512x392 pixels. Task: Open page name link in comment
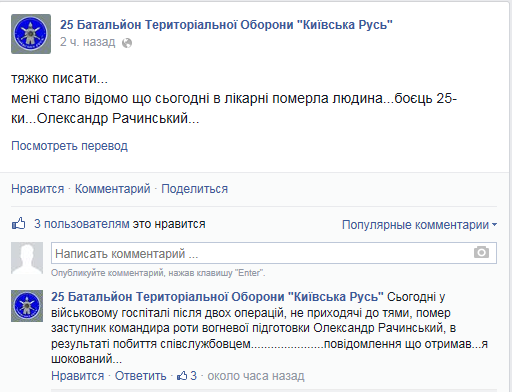coord(217,297)
